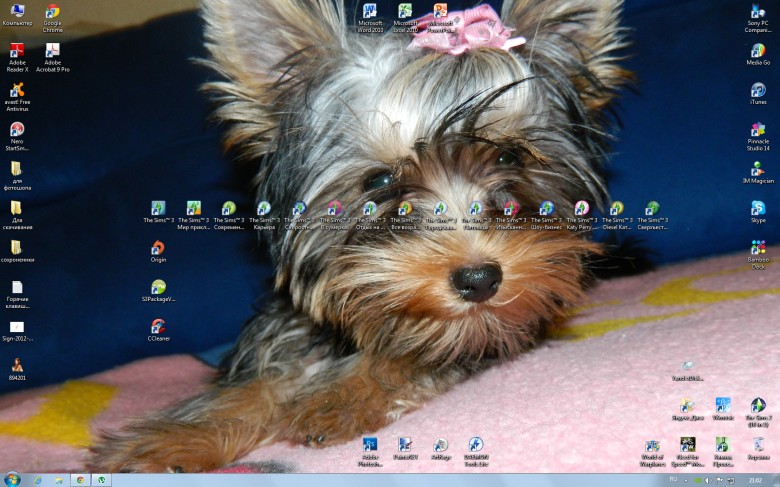The image size is (780, 487).
Task: Click the taskbar clock in system tray
Action: coord(754,480)
